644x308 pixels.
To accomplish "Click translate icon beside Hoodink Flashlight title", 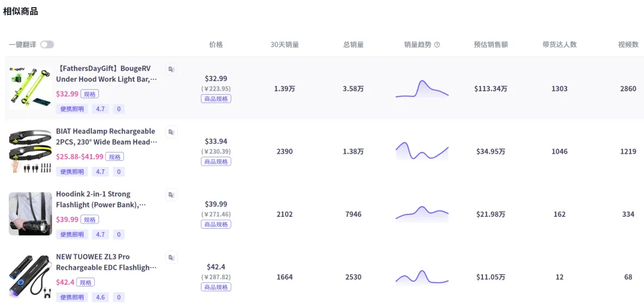I will coord(171,195).
